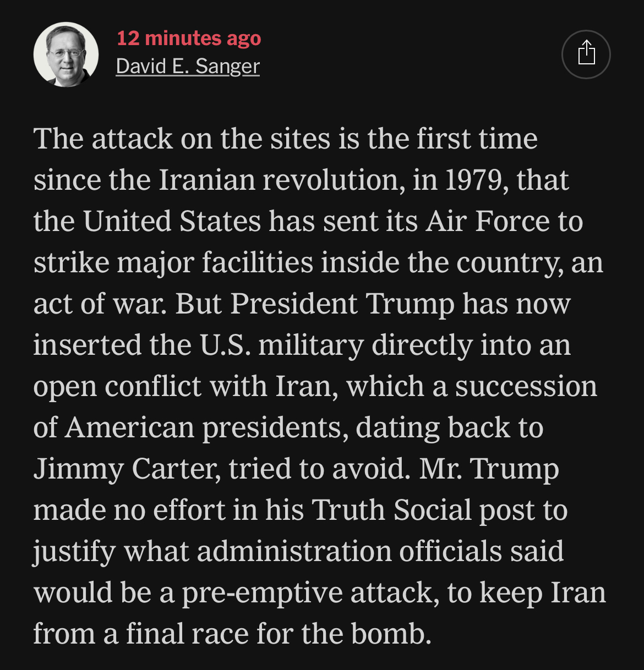The width and height of the screenshot is (644, 670).
Task: Click the "12 minutes ago" timestamp
Action: 189,38
